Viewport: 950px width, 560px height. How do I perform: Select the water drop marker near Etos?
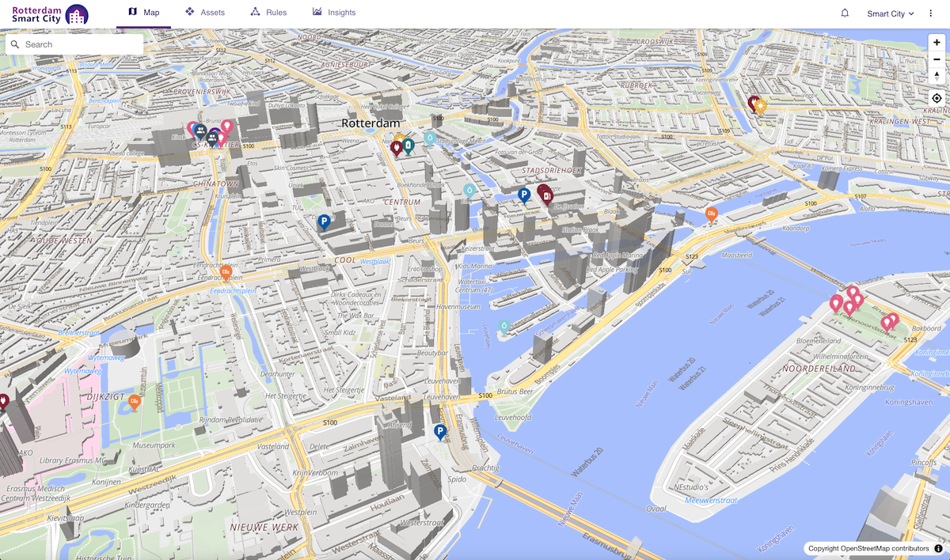469,191
